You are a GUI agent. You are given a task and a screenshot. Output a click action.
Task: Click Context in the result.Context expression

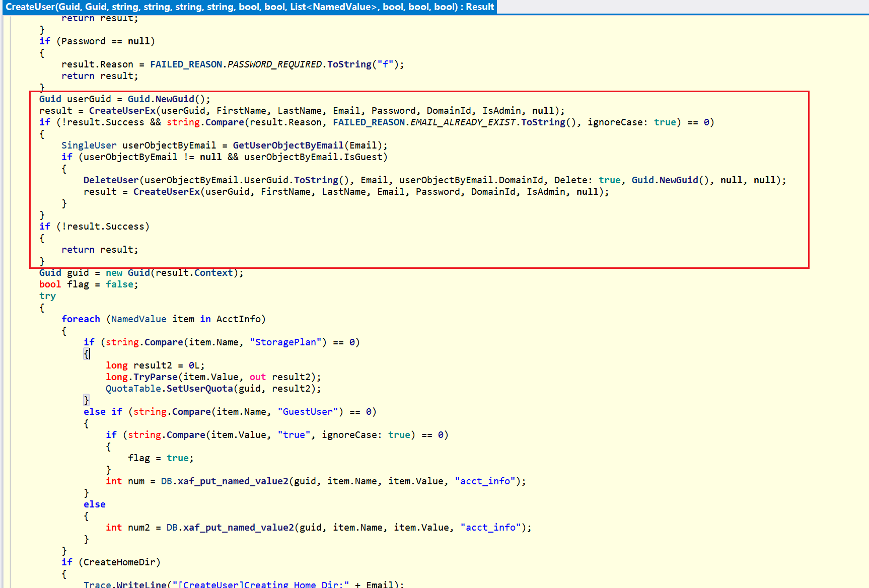213,273
